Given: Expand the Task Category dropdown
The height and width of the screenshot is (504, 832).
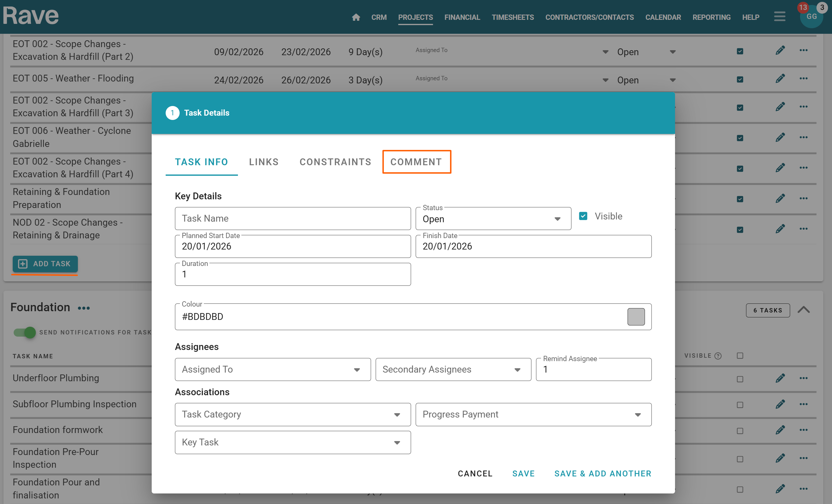Looking at the screenshot, I should point(293,415).
